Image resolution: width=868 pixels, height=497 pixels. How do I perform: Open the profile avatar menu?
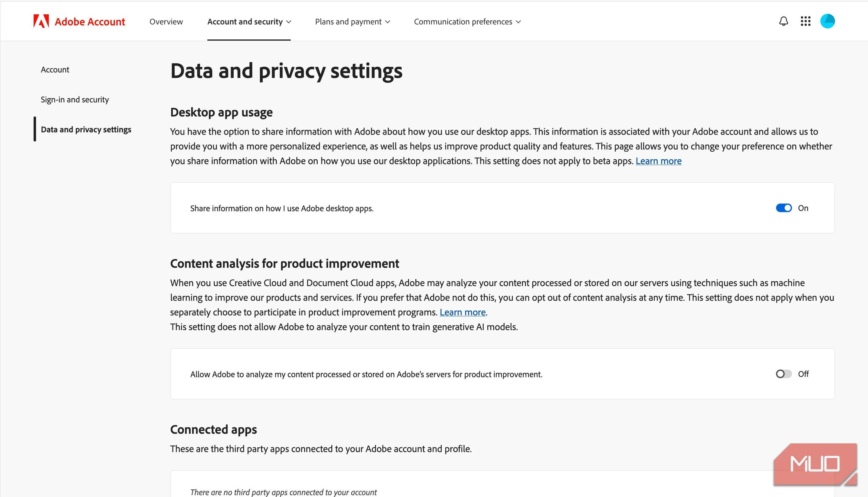828,21
